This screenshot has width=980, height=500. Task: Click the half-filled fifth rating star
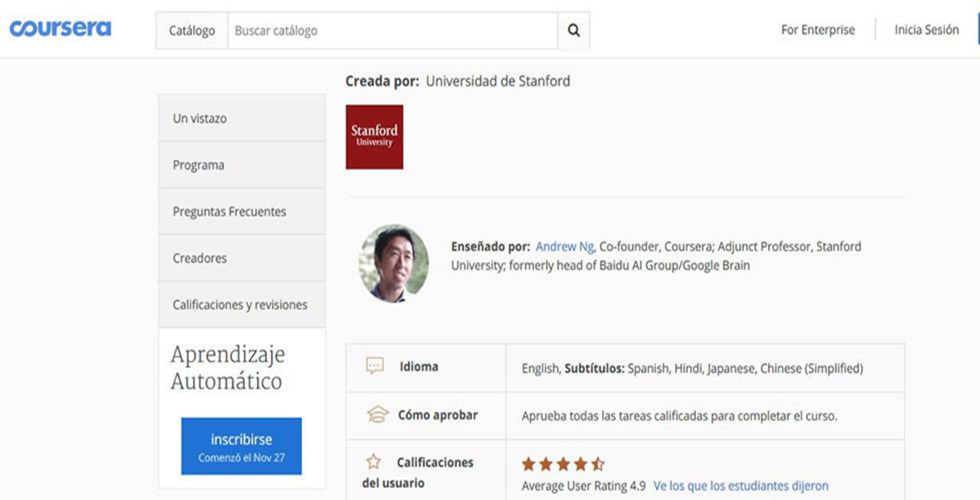598,464
